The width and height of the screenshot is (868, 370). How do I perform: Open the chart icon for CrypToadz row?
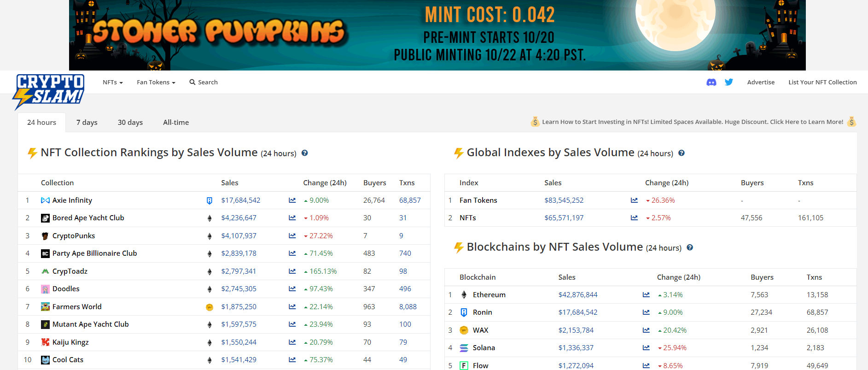click(x=292, y=271)
